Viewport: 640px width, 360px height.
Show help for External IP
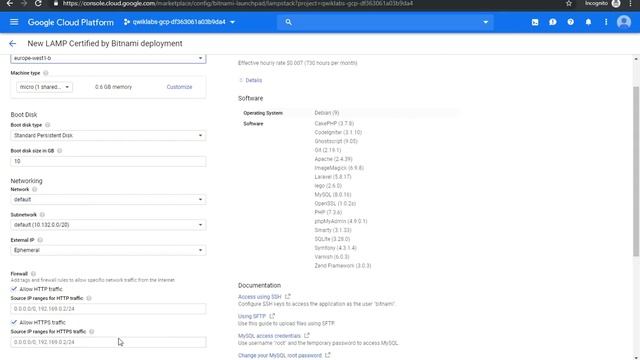(x=40, y=240)
